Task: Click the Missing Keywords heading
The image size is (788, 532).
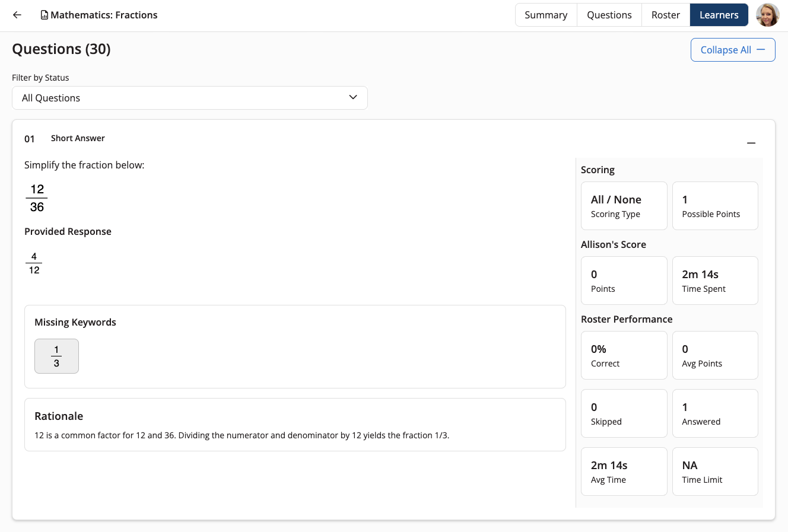Action: click(75, 322)
